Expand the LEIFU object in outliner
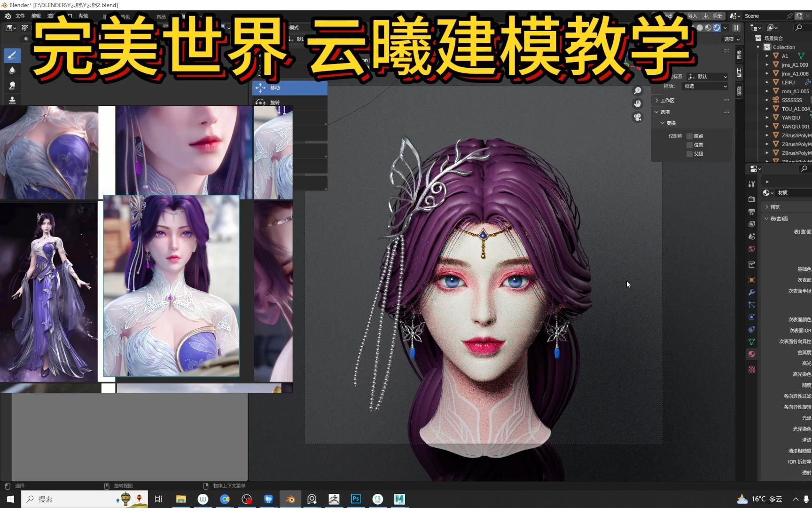The height and width of the screenshot is (508, 812). pyautogui.click(x=767, y=82)
